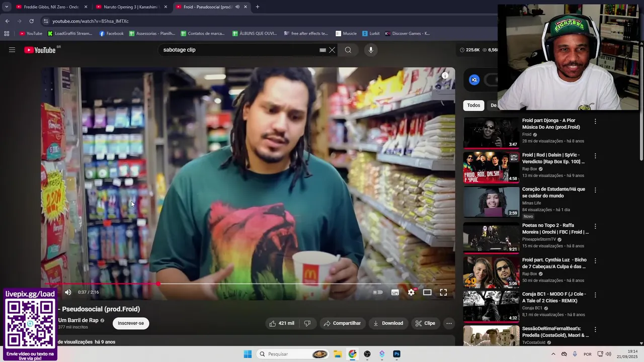The width and height of the screenshot is (644, 362).
Task: Mute the video with speaker icon
Action: 68,292
